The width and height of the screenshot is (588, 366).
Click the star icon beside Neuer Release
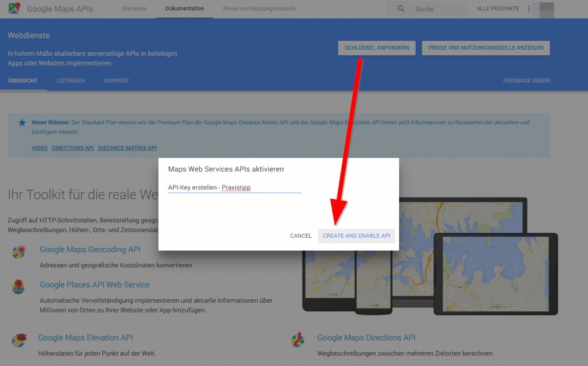[x=22, y=122]
